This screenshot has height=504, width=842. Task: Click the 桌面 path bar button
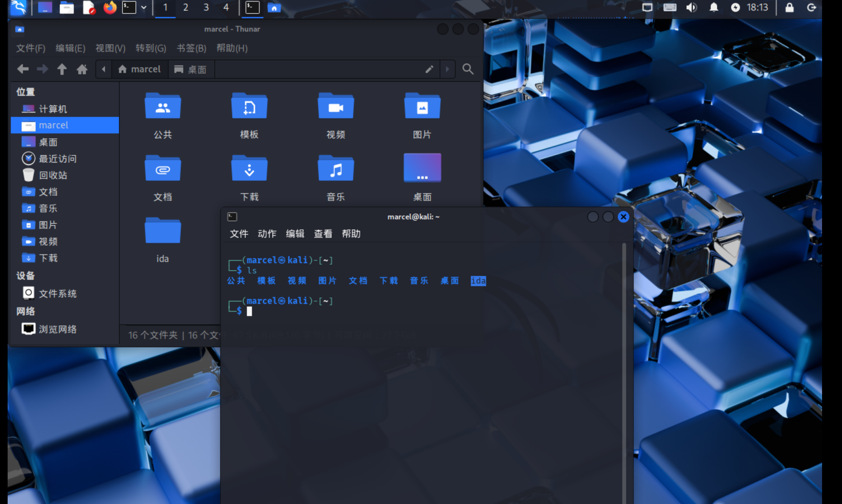[191, 69]
